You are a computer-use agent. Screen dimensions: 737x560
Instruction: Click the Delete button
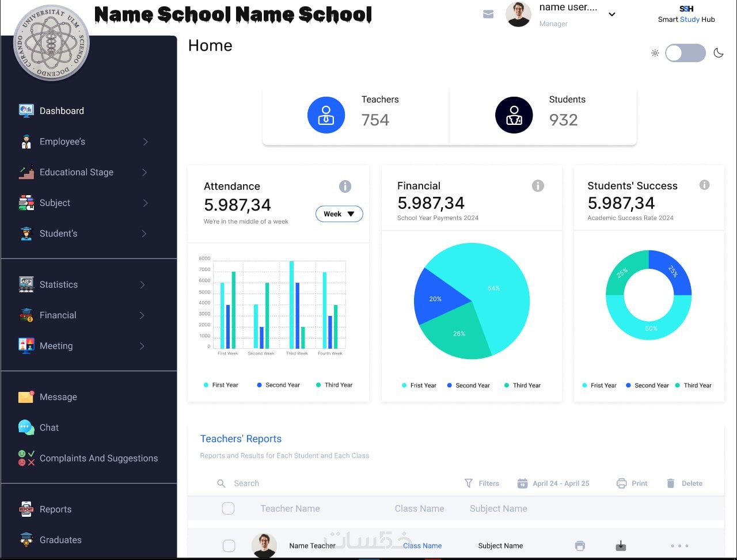click(685, 483)
